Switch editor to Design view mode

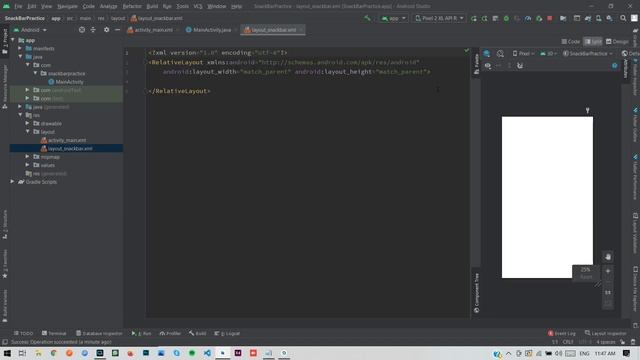click(617, 42)
